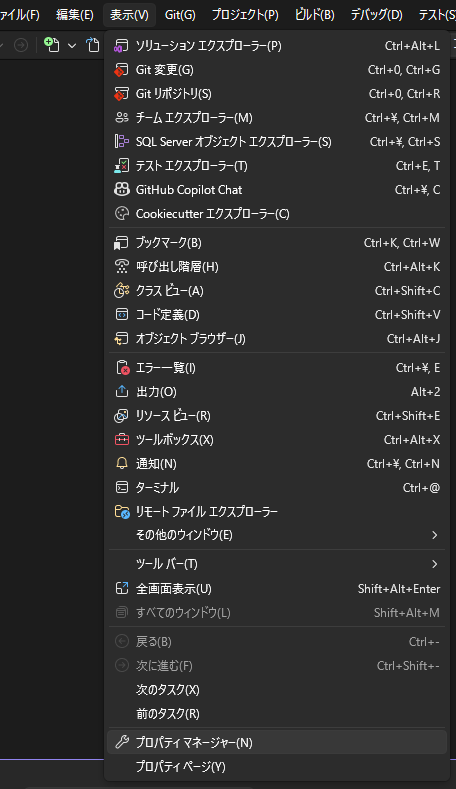456x789 pixels.
Task: Expand ツール バー submenu chevron
Action: (435, 564)
